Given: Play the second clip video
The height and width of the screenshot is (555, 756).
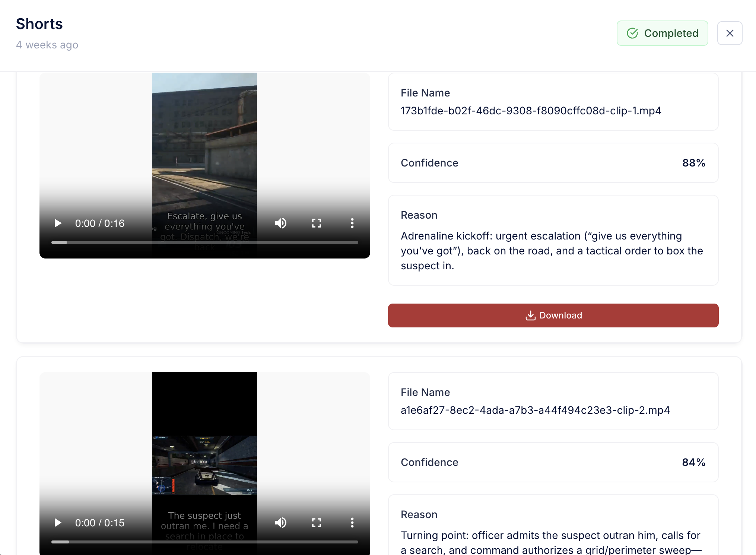Looking at the screenshot, I should point(58,523).
